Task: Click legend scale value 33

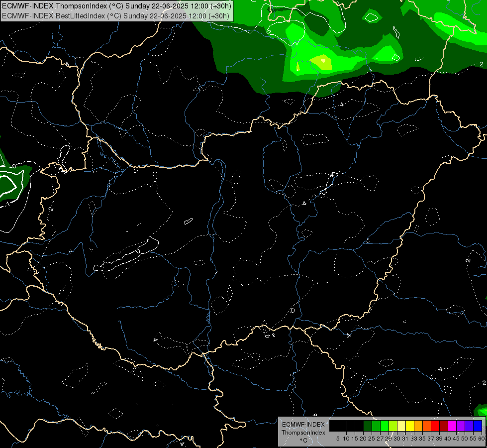Action: click(414, 439)
